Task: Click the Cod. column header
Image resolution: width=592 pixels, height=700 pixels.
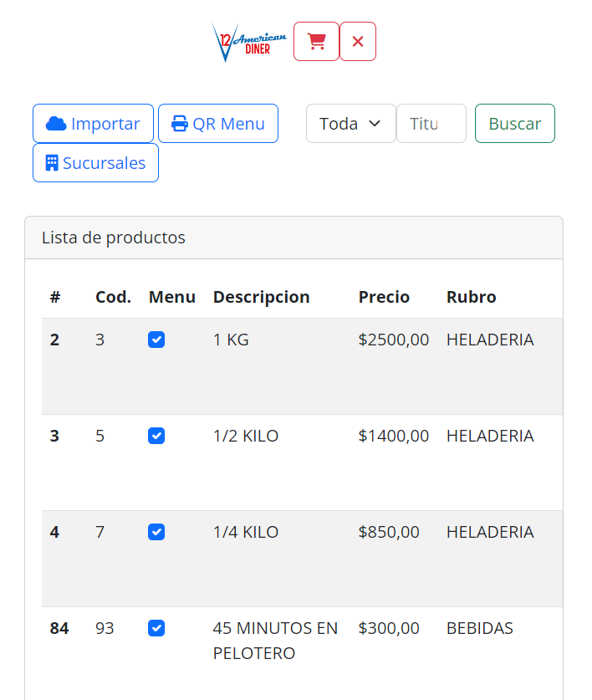Action: point(113,297)
